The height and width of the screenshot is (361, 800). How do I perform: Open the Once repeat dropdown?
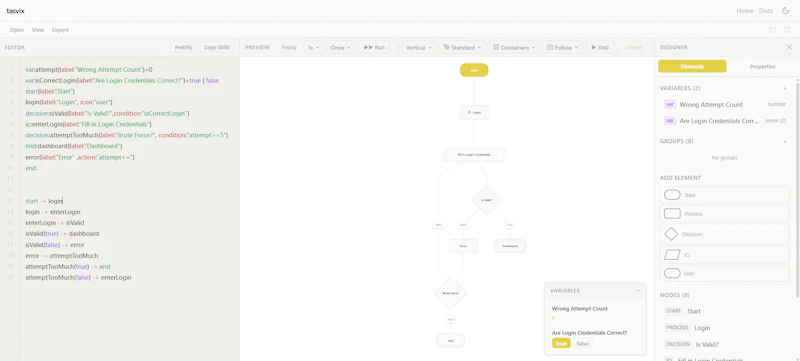click(x=341, y=47)
